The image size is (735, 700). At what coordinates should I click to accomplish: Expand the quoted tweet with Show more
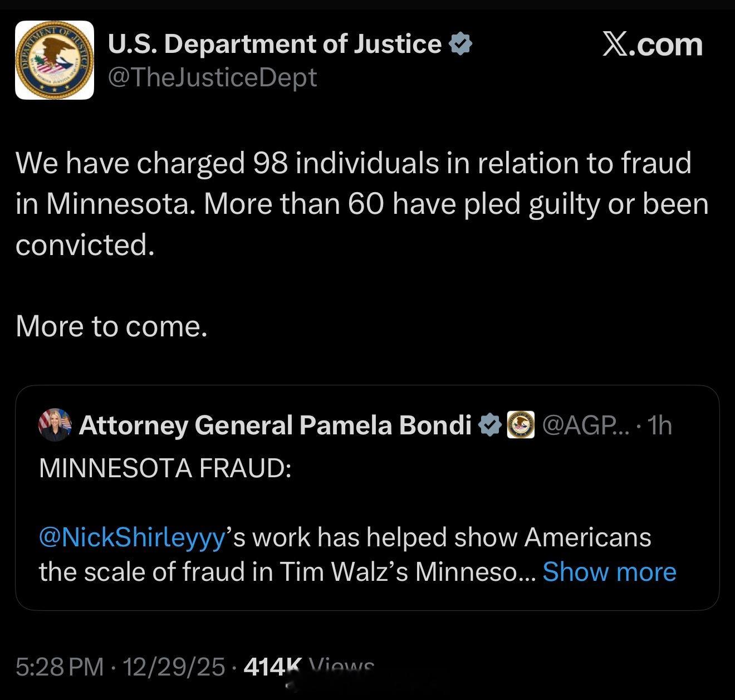pos(609,571)
